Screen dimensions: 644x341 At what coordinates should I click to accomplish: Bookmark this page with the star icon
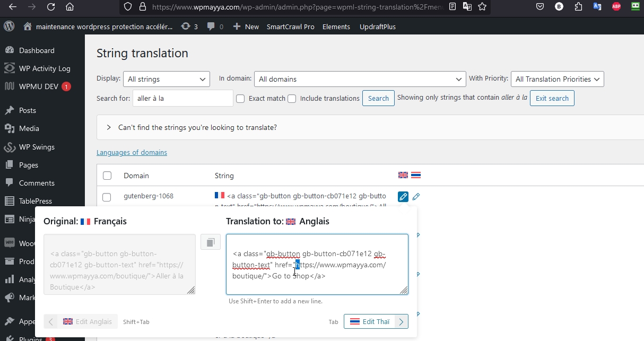[482, 7]
